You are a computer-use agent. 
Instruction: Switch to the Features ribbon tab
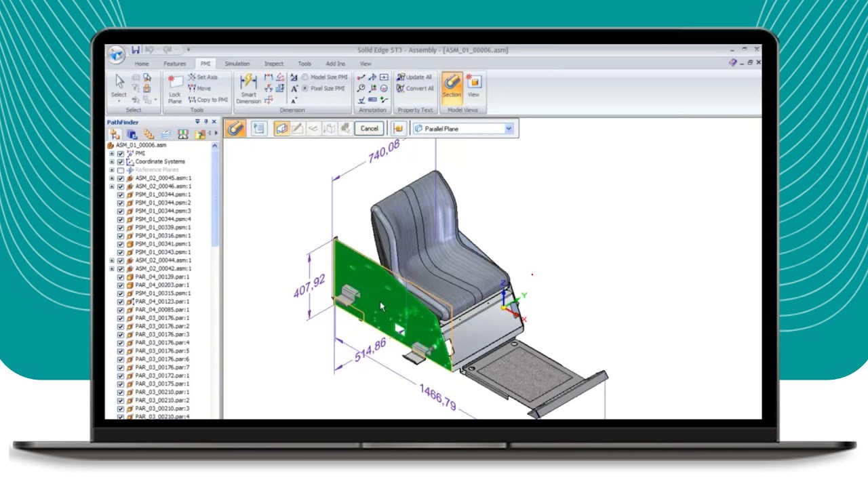pyautogui.click(x=174, y=64)
